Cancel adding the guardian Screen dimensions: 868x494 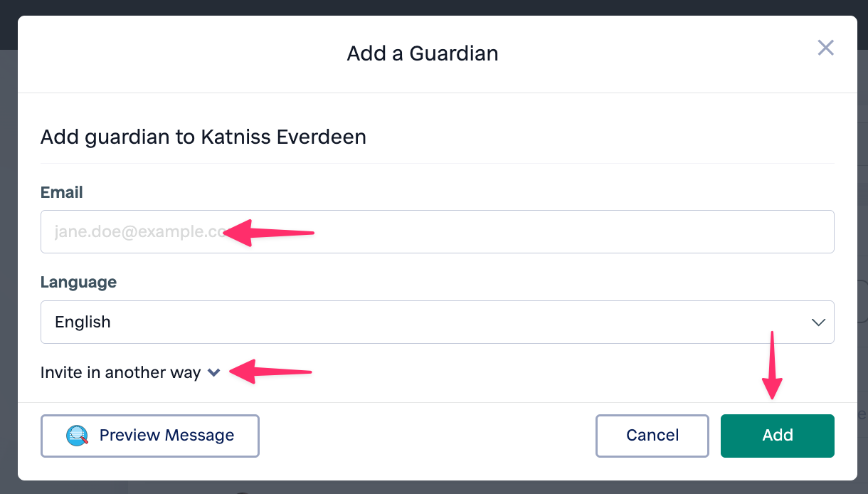(652, 436)
